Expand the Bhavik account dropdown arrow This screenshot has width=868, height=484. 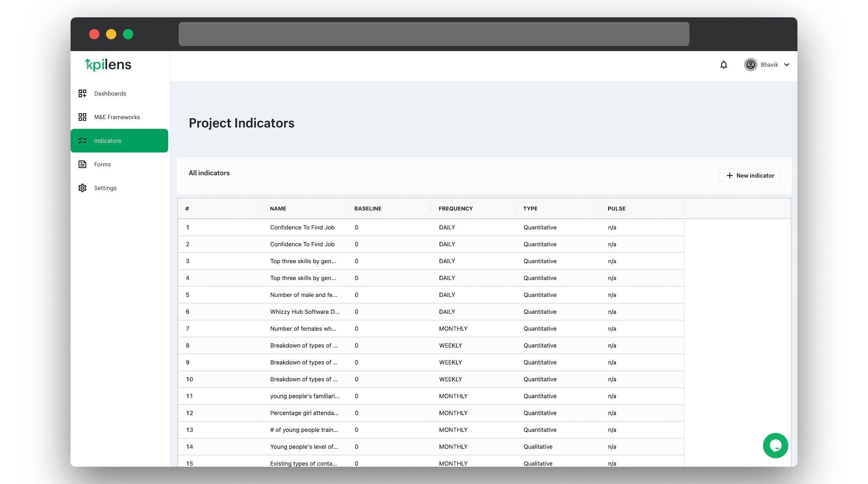(786, 65)
